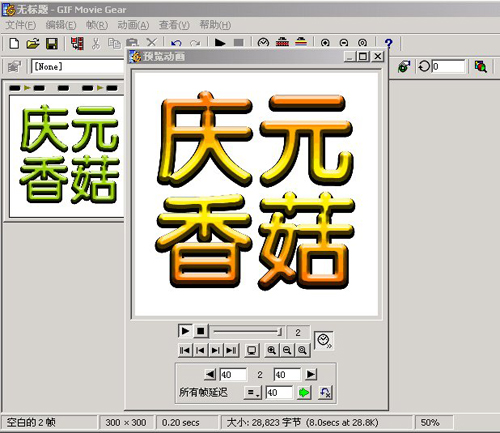The height and width of the screenshot is (433, 500).
Task: Jump to first frame in preview
Action: click(x=185, y=350)
